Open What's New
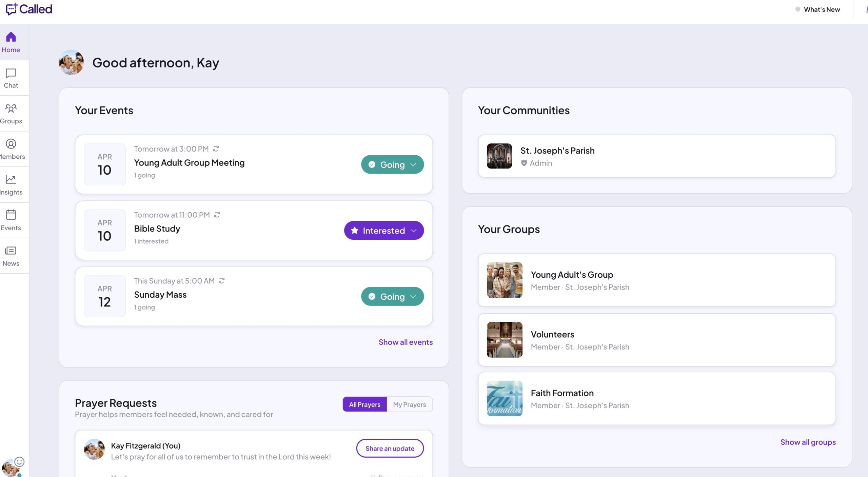 [822, 9]
